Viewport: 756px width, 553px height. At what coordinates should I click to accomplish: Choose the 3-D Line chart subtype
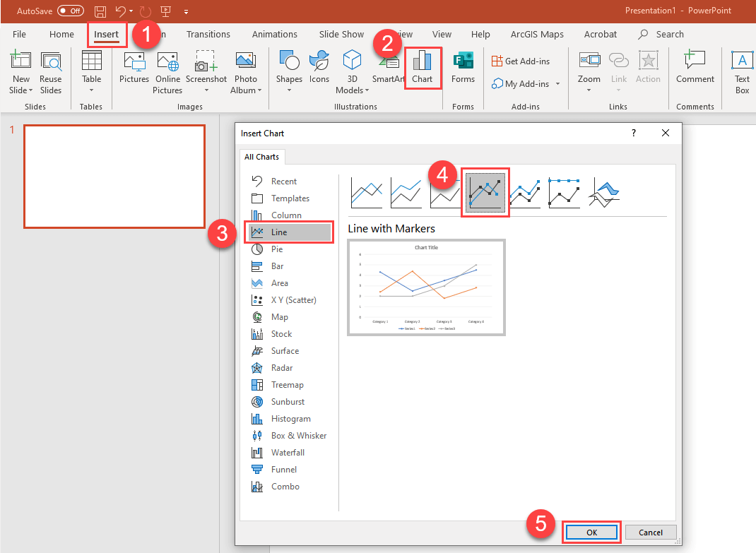pyautogui.click(x=604, y=191)
